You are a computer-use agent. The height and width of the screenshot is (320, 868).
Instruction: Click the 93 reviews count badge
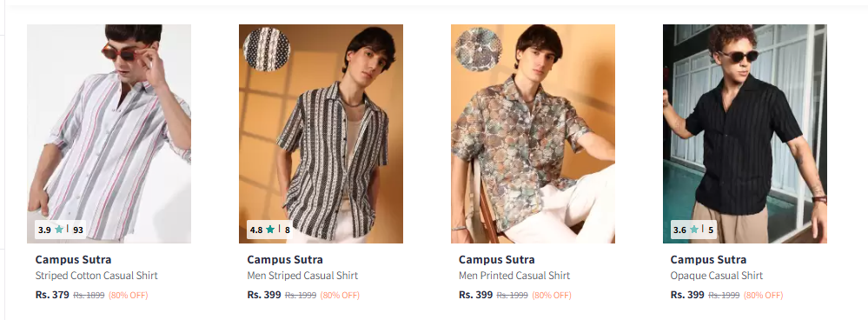tap(77, 230)
